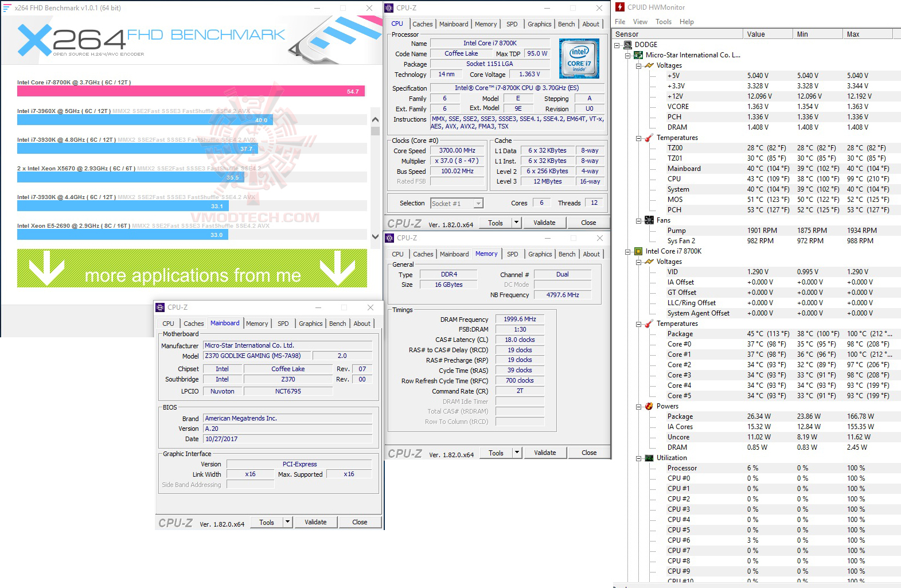
Task: Click the Xeon E5-2690 33.0 result bar
Action: click(x=123, y=235)
